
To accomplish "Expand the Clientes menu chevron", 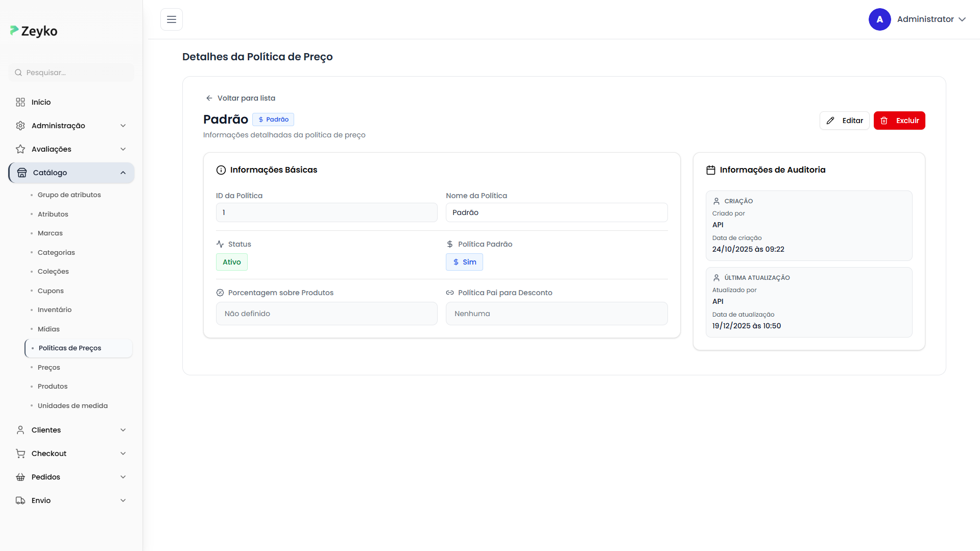I will tap(123, 430).
